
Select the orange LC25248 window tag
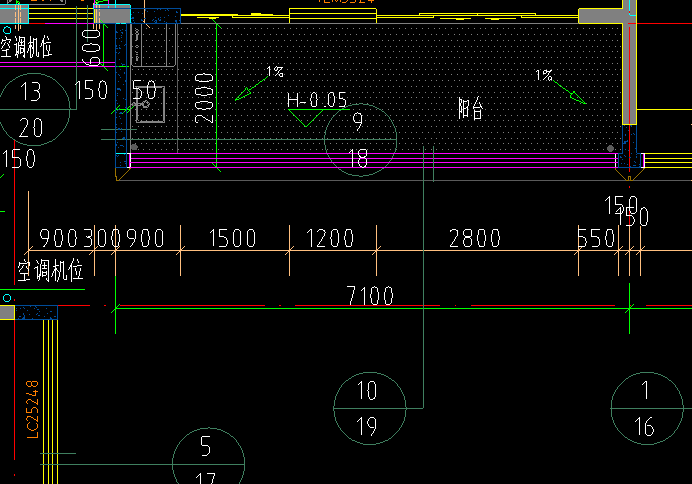point(33,409)
